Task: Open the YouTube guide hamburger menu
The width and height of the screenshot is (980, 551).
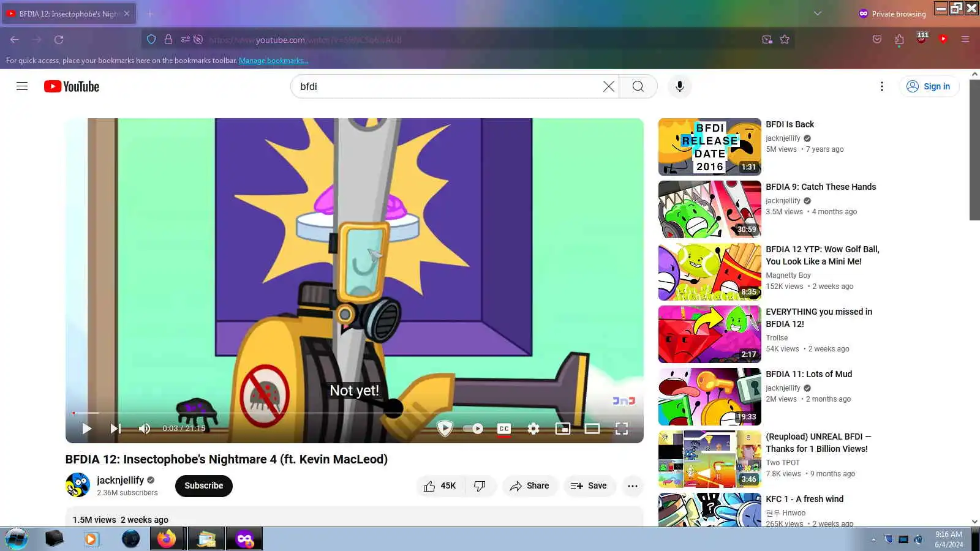Action: tap(22, 86)
